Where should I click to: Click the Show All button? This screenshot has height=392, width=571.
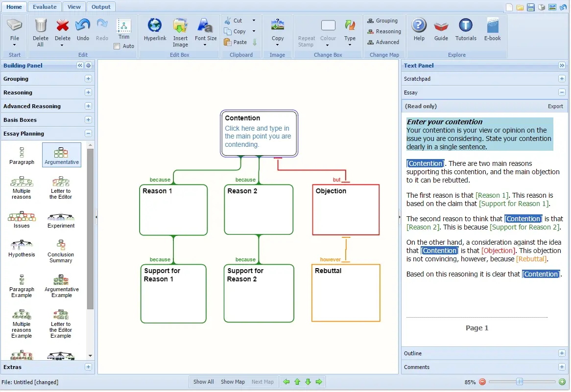click(x=203, y=382)
